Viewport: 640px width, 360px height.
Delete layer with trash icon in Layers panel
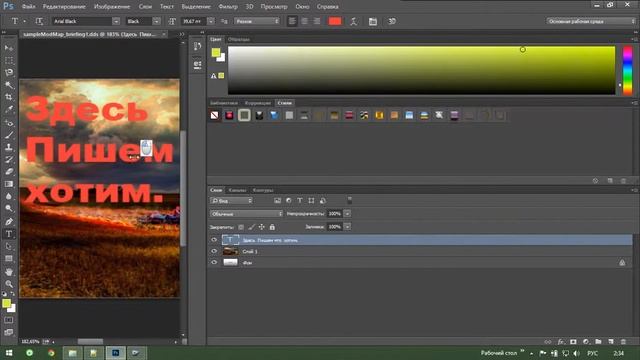point(623,342)
